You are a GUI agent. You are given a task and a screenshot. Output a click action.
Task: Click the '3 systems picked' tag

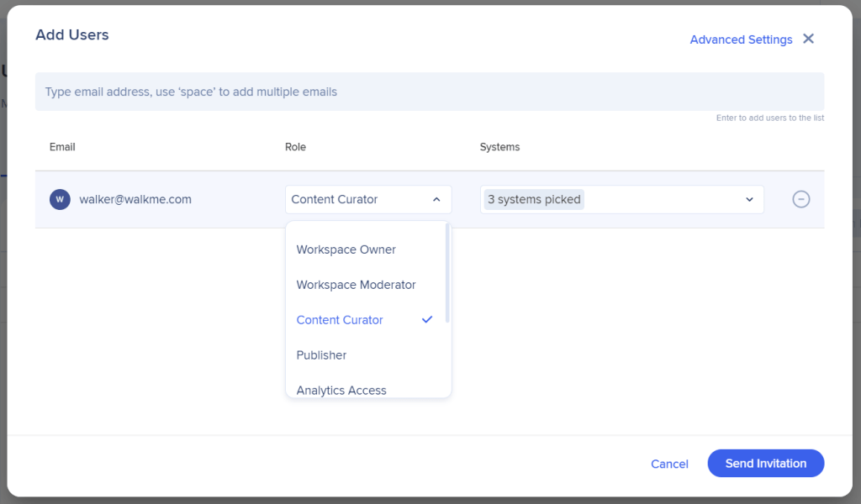point(534,200)
